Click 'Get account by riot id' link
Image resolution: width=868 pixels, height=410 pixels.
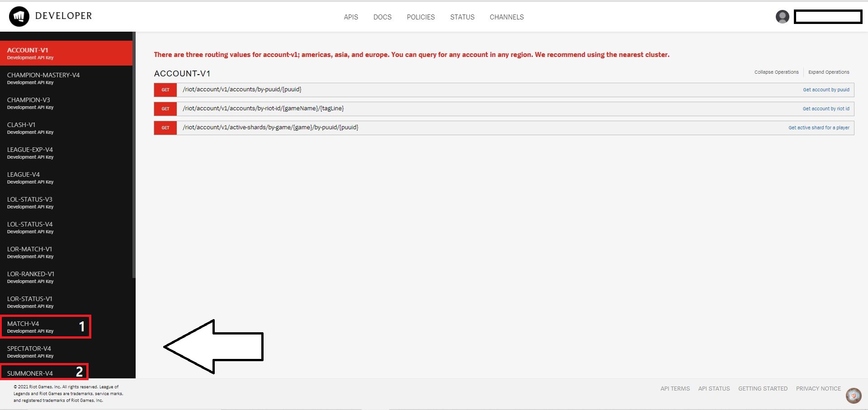pyautogui.click(x=826, y=109)
